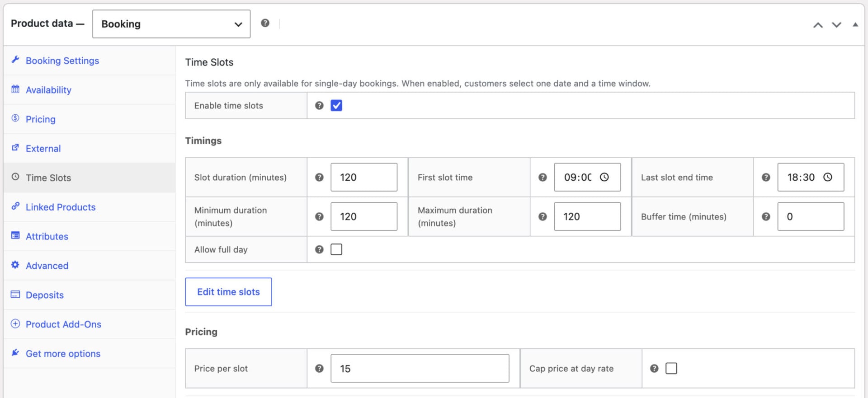Click the list icon beside Attributes
Image resolution: width=868 pixels, height=398 pixels.
pos(15,235)
